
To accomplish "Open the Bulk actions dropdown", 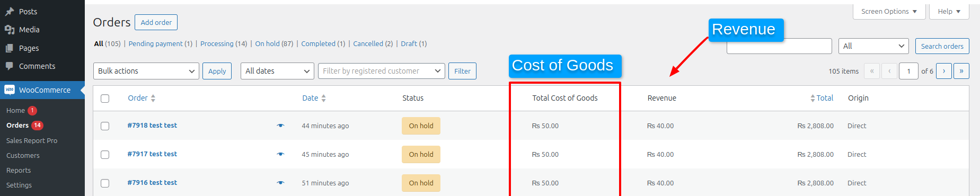I will pos(146,71).
